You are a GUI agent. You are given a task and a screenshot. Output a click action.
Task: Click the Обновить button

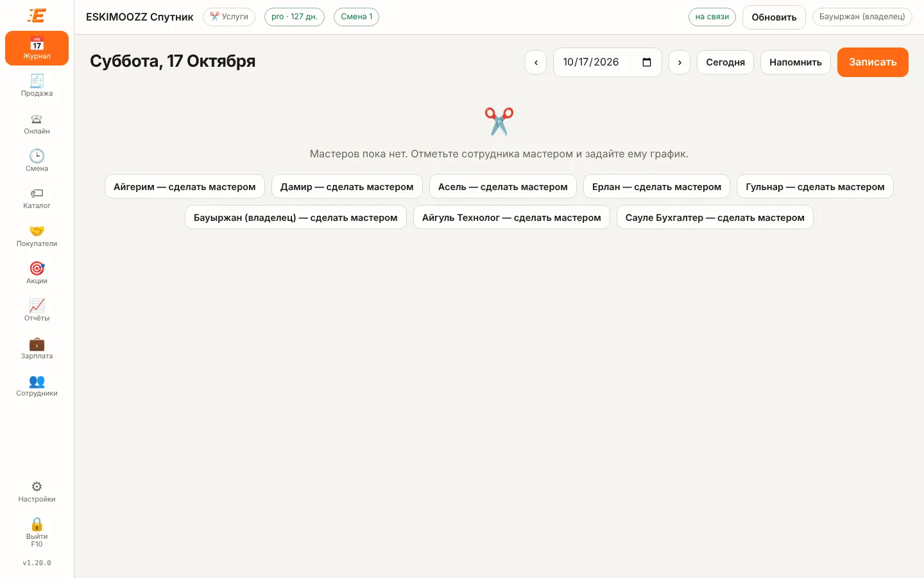[774, 17]
